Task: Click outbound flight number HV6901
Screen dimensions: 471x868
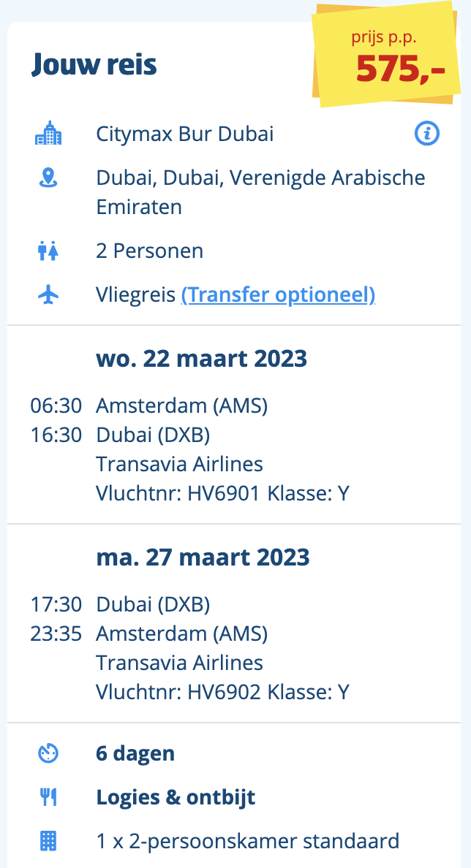Action: (224, 492)
